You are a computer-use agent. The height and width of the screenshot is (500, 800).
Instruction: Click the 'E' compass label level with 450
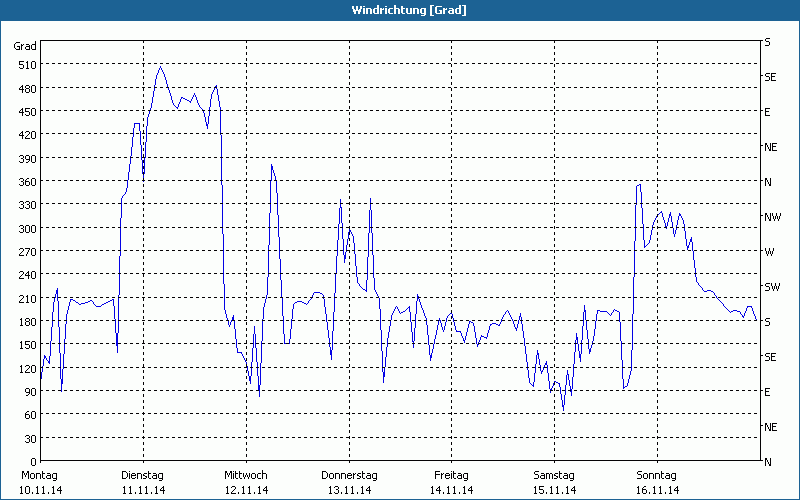point(767,112)
